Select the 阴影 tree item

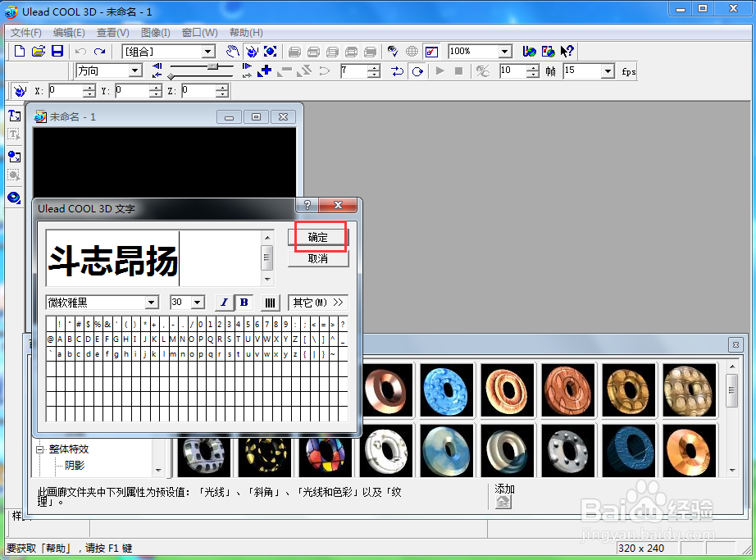tap(75, 465)
